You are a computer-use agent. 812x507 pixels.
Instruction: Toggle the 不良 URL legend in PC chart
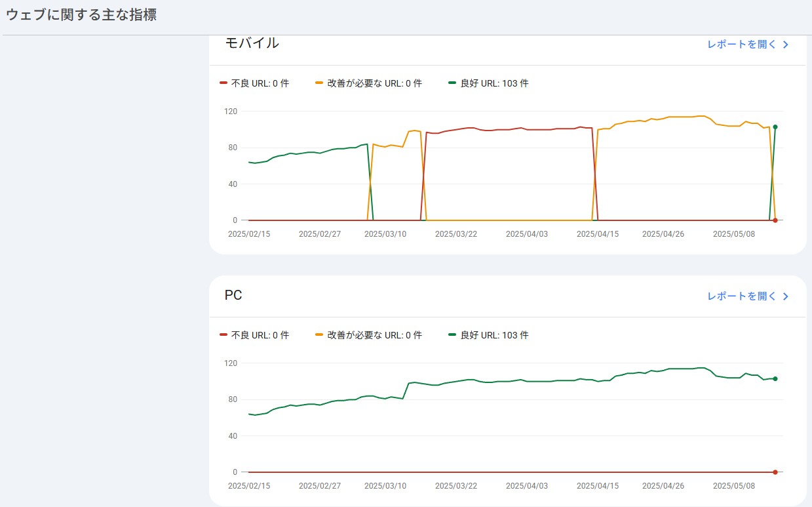click(254, 335)
